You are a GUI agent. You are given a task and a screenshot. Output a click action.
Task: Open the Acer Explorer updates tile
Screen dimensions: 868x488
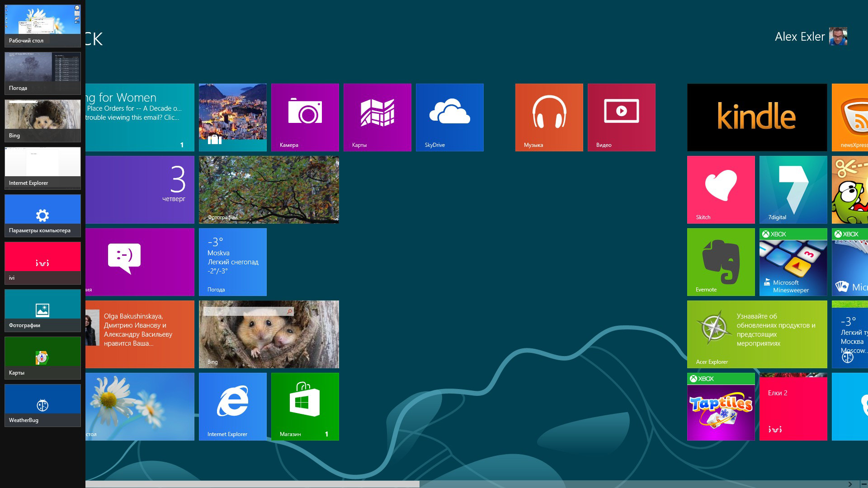(757, 334)
